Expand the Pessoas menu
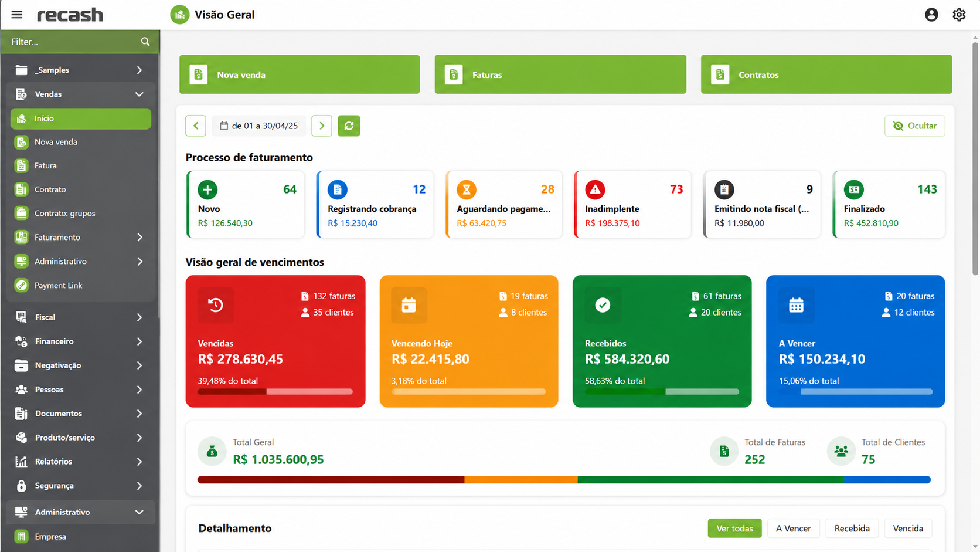Viewport: 980px width, 552px height. [80, 389]
